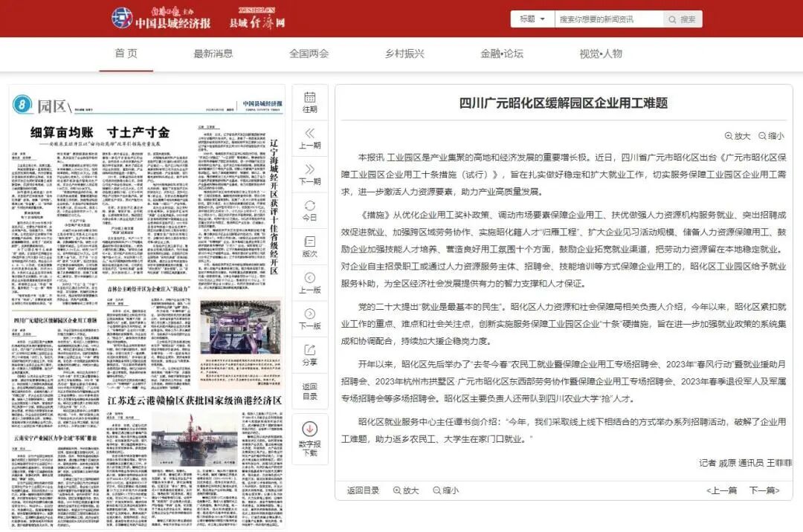
Task: Open the 最新消息 tab
Action: coord(213,53)
